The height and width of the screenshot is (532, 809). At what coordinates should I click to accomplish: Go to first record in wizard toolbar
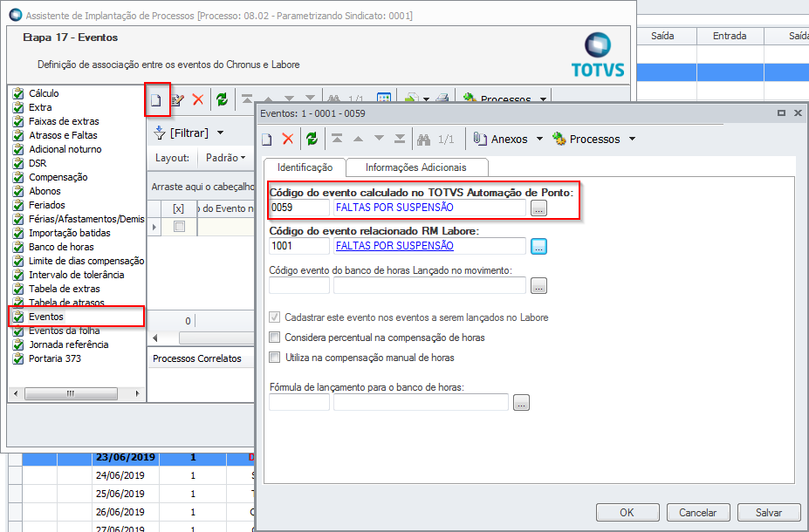(247, 99)
